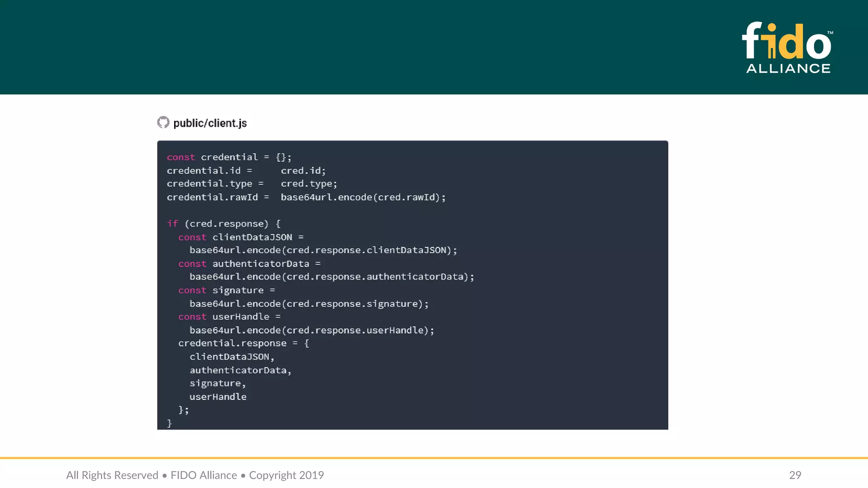This screenshot has height=488, width=868.
Task: Click the final closing brace of code
Action: coord(169,423)
